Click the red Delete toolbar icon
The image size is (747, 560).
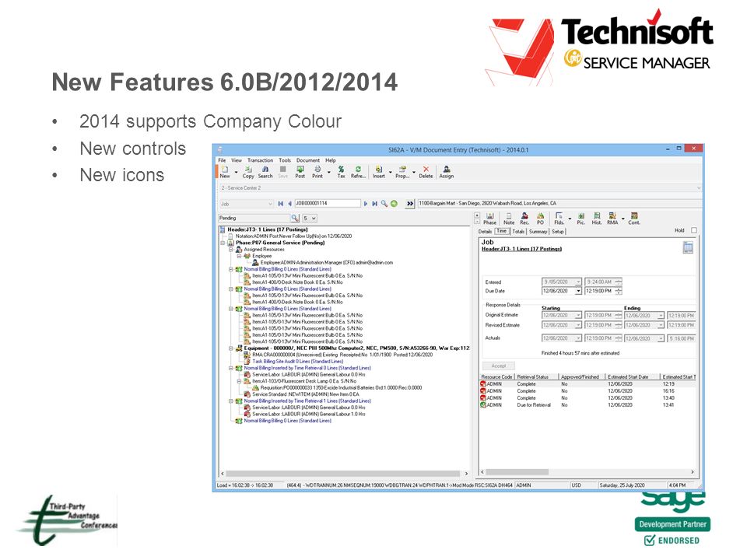point(426,172)
